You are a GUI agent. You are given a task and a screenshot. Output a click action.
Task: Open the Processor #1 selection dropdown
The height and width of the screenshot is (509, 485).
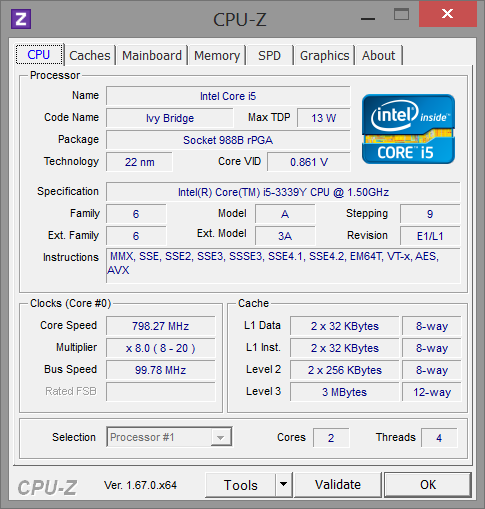tap(169, 437)
